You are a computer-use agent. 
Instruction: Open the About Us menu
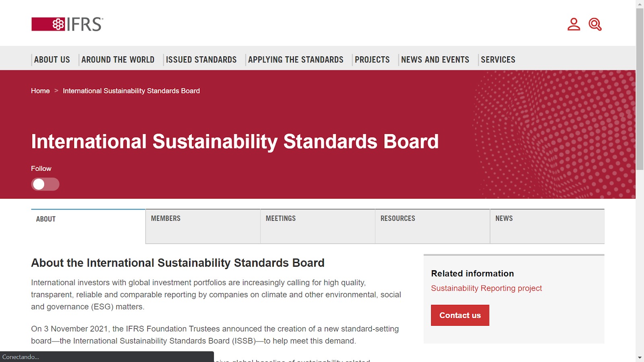point(52,60)
